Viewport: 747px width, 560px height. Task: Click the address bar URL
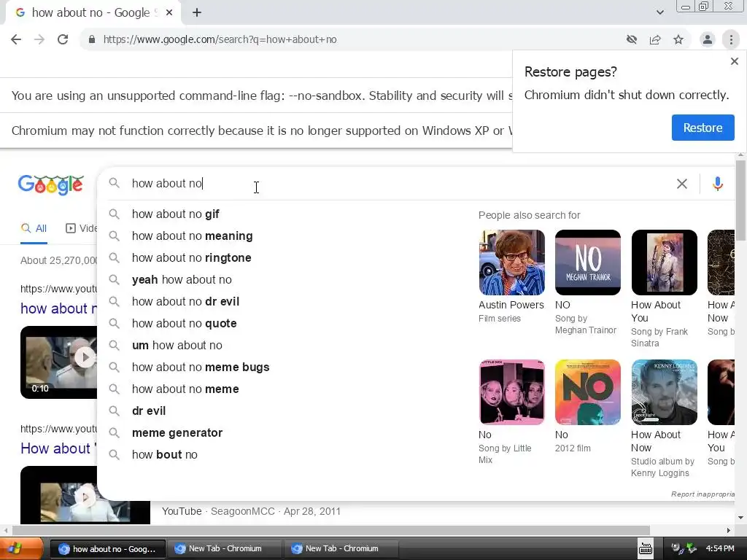click(220, 39)
